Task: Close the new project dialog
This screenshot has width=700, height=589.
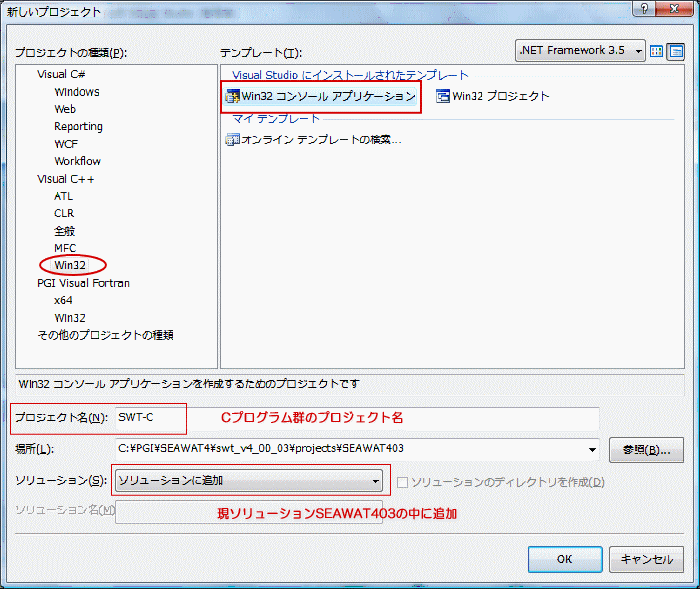Action: 674,8
